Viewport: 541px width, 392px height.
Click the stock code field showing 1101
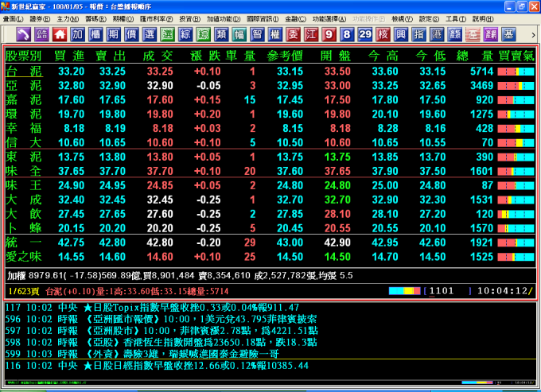point(447,291)
